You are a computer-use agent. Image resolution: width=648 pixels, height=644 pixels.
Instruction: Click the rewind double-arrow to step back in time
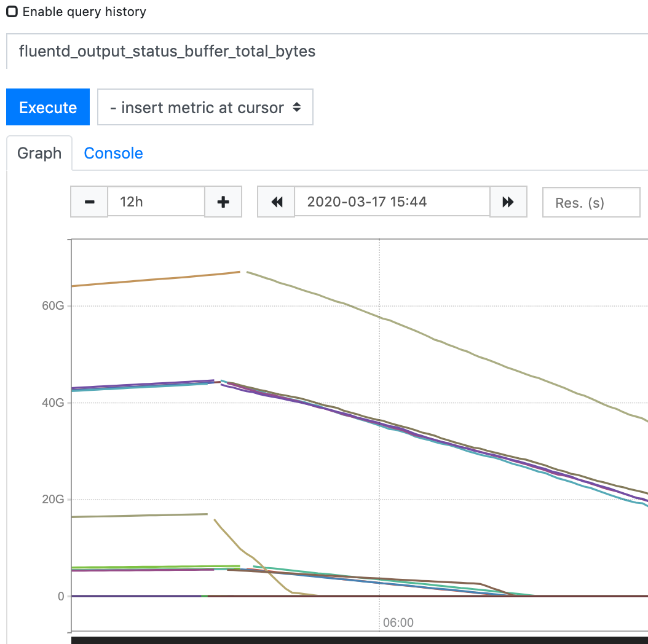click(x=276, y=202)
